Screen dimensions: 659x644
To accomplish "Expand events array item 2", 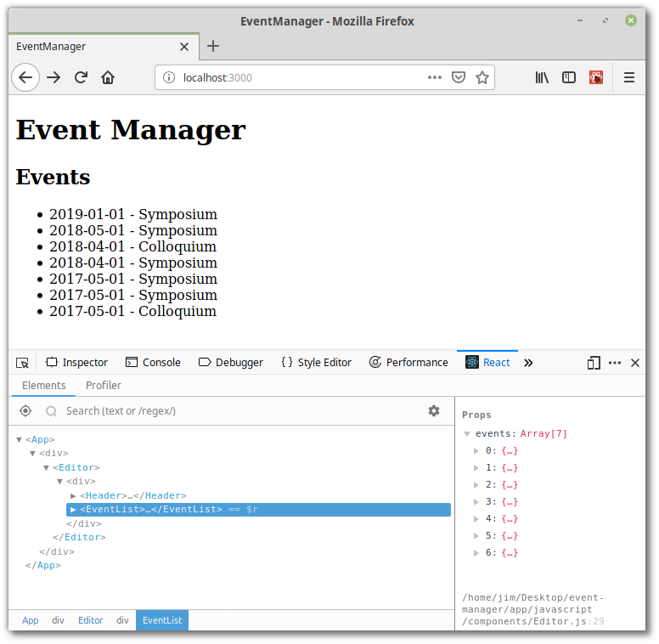I will pos(476,485).
